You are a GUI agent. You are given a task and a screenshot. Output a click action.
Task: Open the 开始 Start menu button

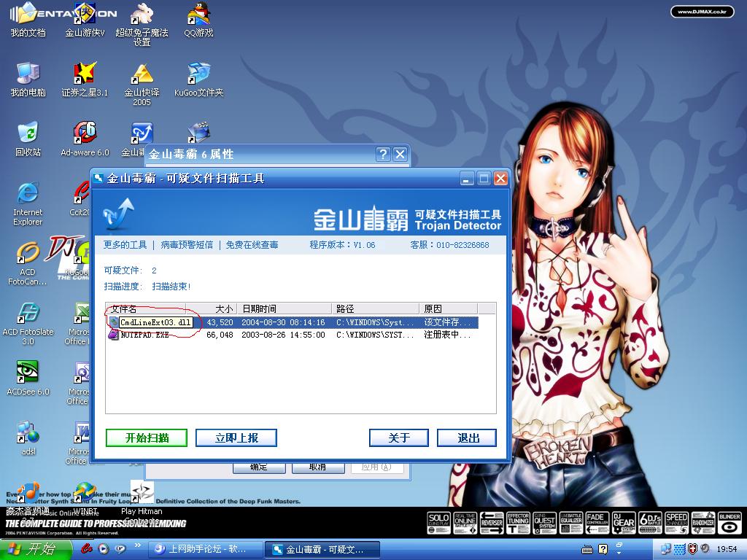click(36, 550)
